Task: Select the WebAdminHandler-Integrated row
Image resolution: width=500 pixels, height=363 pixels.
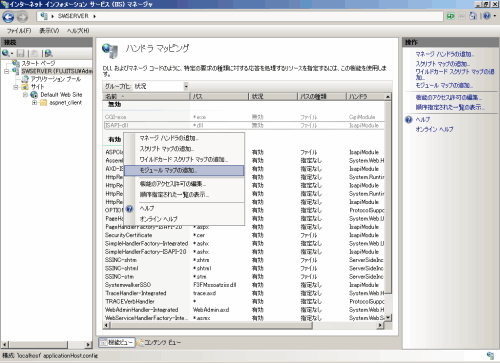Action: click(x=245, y=310)
